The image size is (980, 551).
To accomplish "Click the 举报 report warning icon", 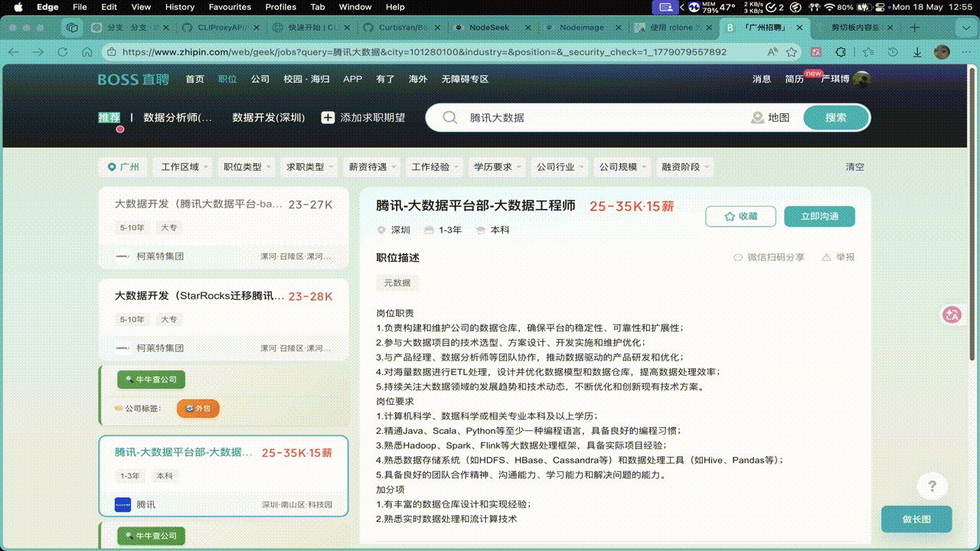I will pos(826,257).
